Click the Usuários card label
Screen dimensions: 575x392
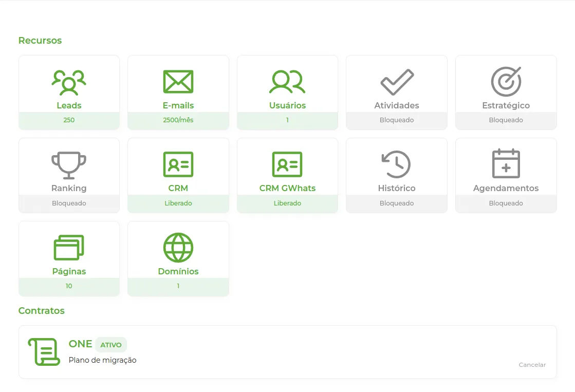point(288,105)
